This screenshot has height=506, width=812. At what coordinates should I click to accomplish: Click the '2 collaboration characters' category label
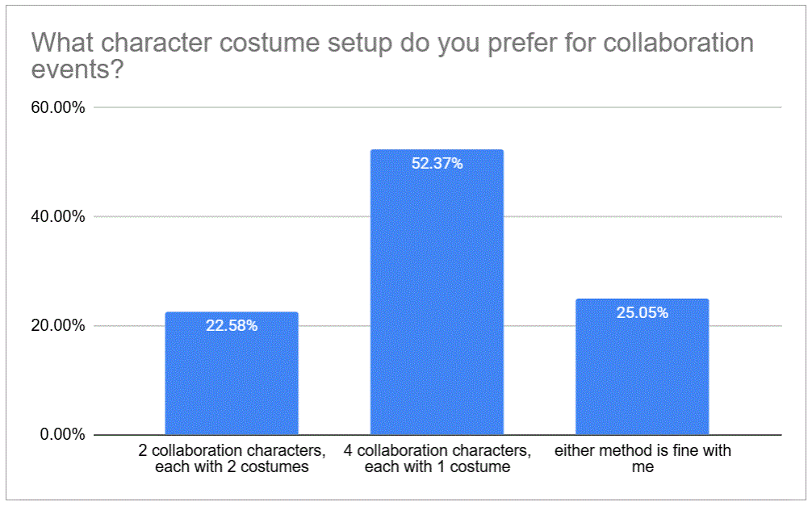click(x=232, y=458)
